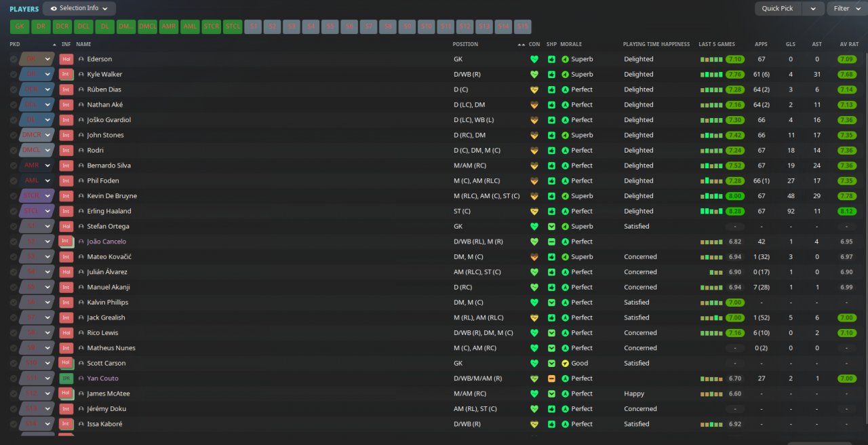Select the green GK position slot button
This screenshot has width=868, height=445.
(20, 26)
